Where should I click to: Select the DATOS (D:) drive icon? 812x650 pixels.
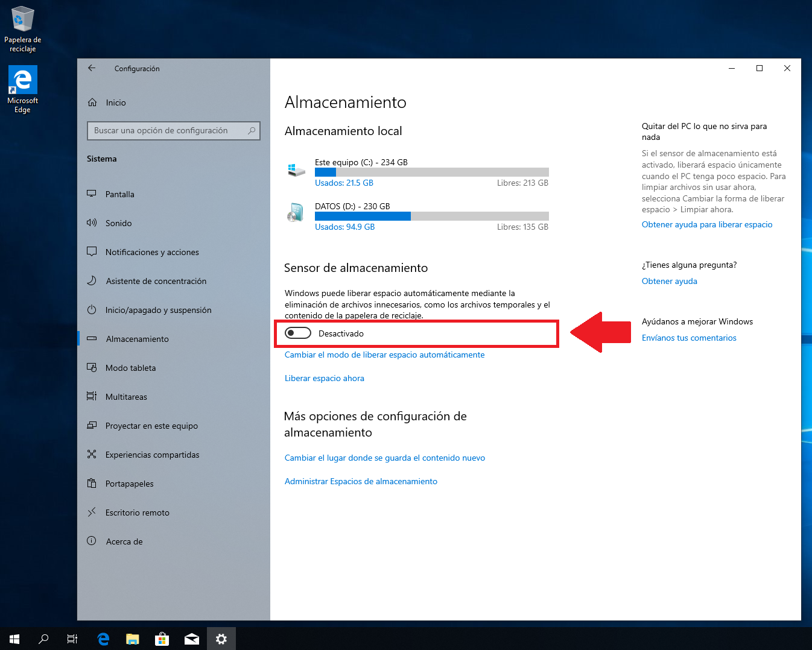point(295,213)
